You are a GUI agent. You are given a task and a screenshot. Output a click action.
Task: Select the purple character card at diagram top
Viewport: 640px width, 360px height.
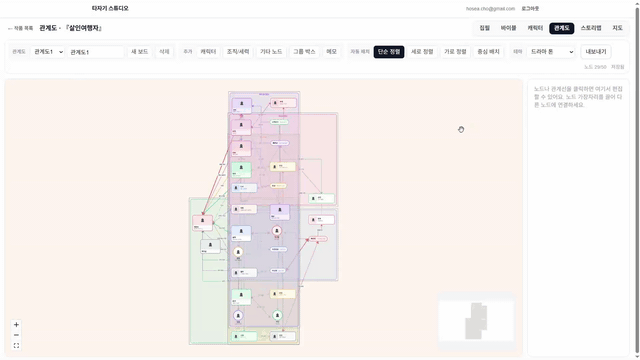click(242, 106)
